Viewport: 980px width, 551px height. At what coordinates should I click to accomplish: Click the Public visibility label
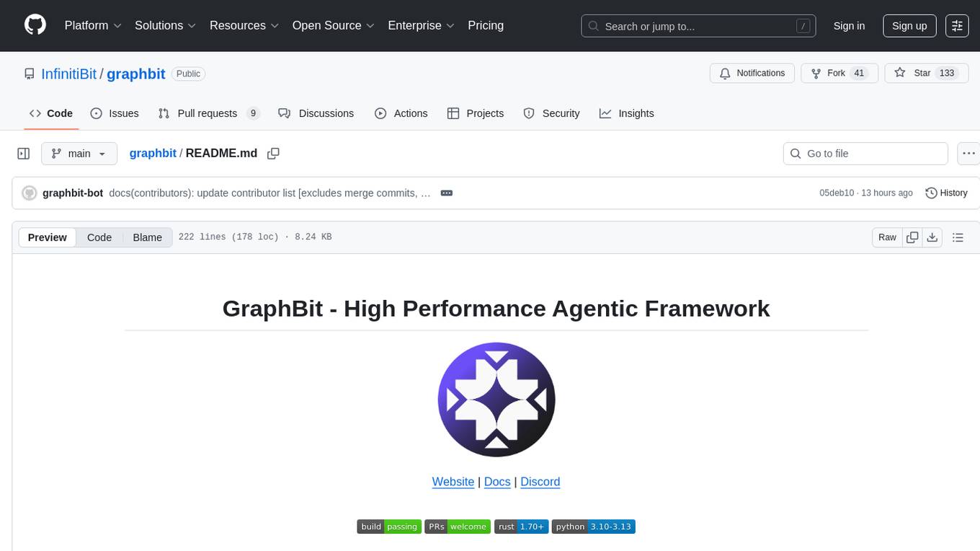tap(189, 74)
